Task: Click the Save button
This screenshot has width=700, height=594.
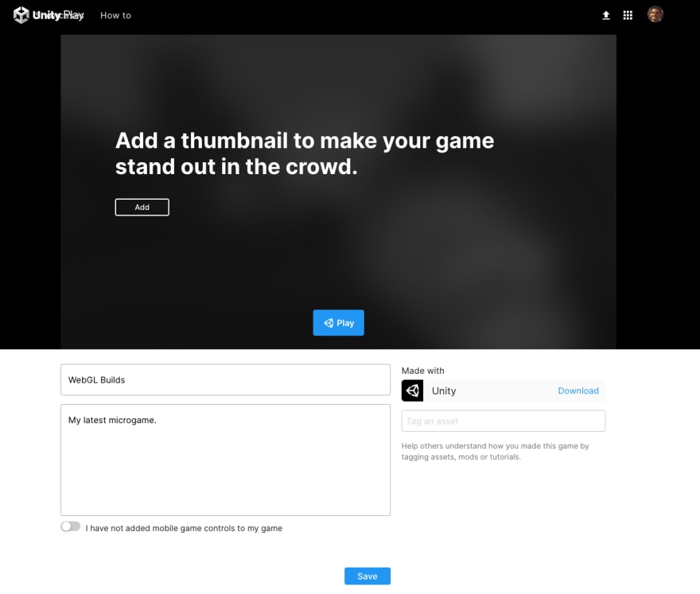Action: pyautogui.click(x=367, y=577)
